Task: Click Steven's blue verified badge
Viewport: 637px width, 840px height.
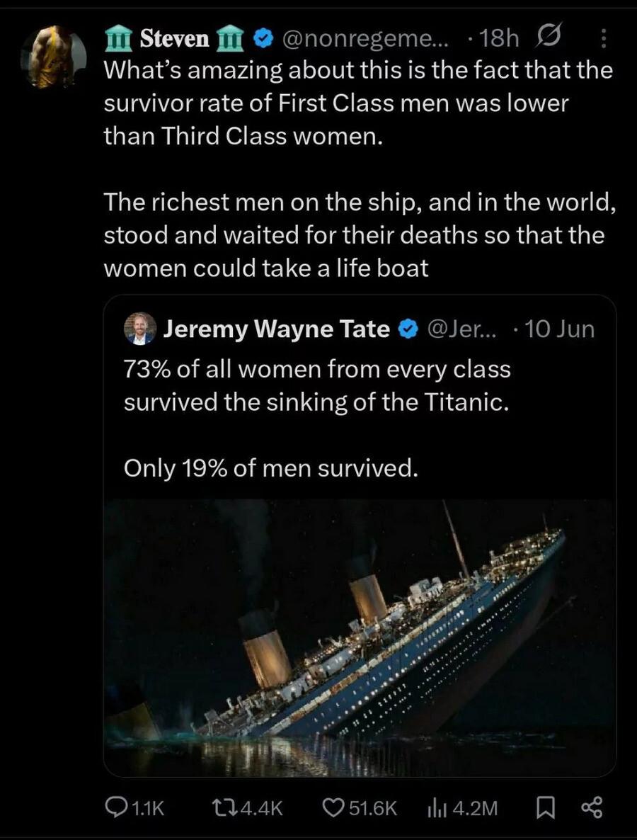Action: tap(263, 40)
